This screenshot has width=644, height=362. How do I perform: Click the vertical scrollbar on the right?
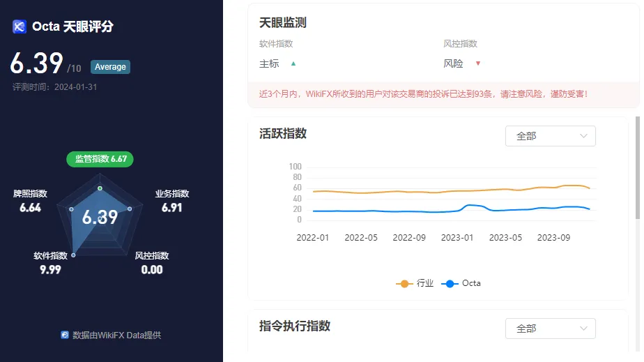click(638, 169)
